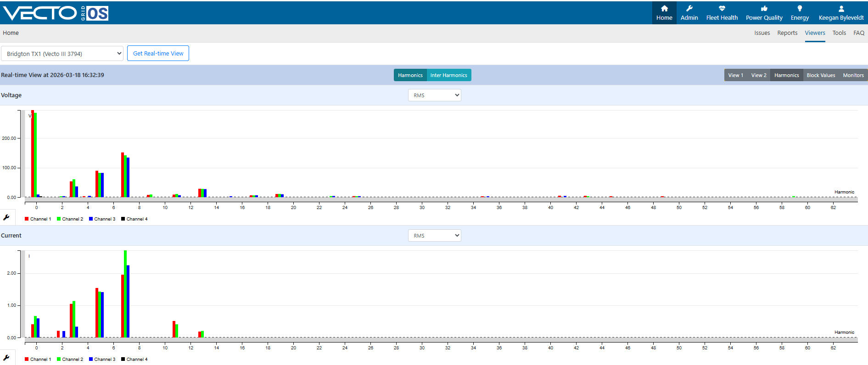Open the Tools menu
The height and width of the screenshot is (365, 868).
pyautogui.click(x=839, y=33)
